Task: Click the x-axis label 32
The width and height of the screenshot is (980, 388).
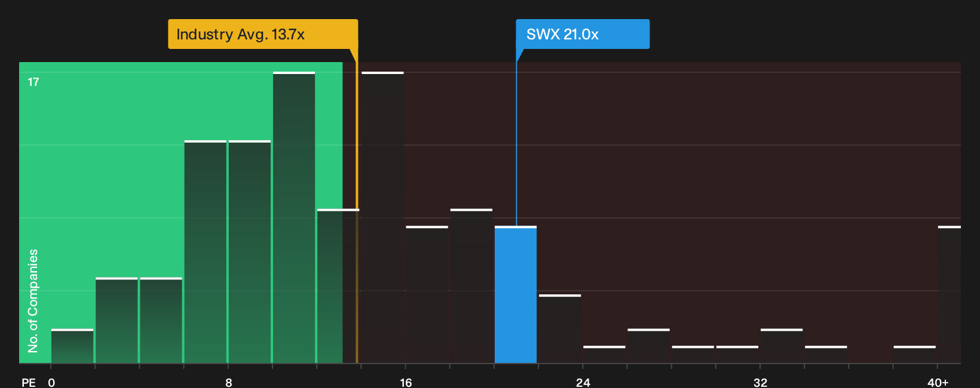Action: pyautogui.click(x=760, y=382)
